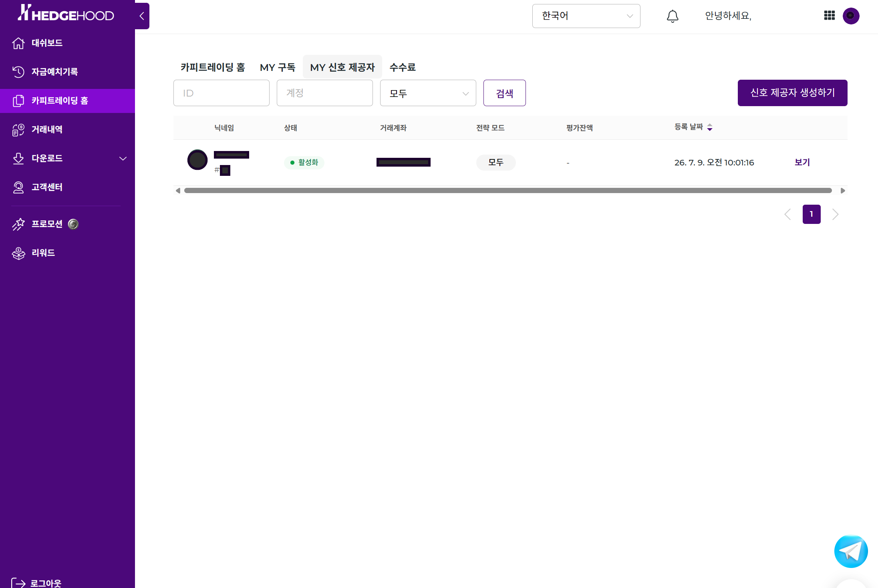Expand the 다운로드 submenu chevron
Image resolution: width=878 pixels, height=588 pixels.
[x=123, y=159]
